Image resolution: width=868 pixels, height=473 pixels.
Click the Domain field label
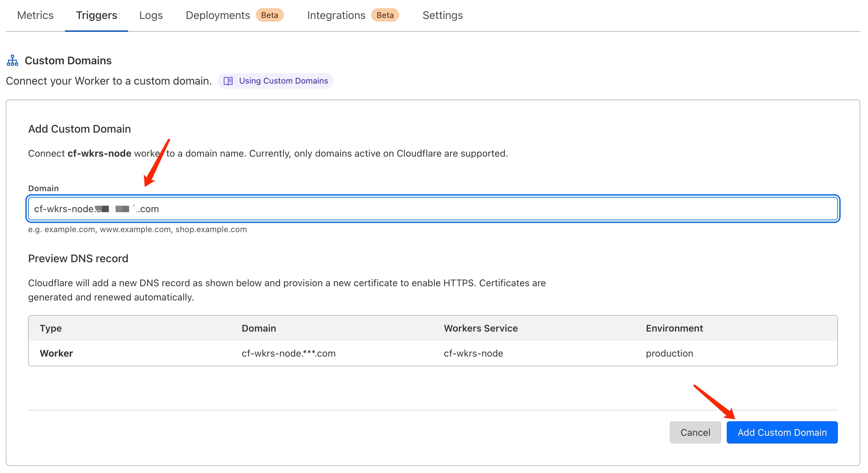tap(43, 188)
